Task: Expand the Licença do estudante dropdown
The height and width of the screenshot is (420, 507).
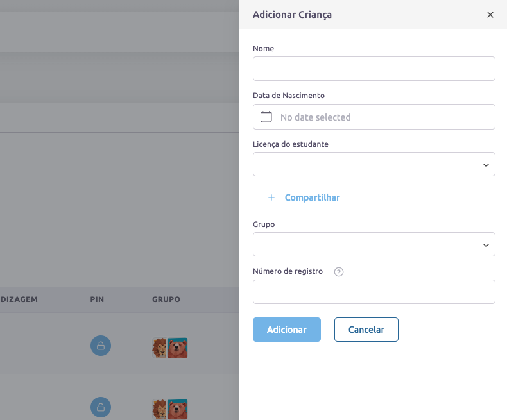Action: click(374, 165)
